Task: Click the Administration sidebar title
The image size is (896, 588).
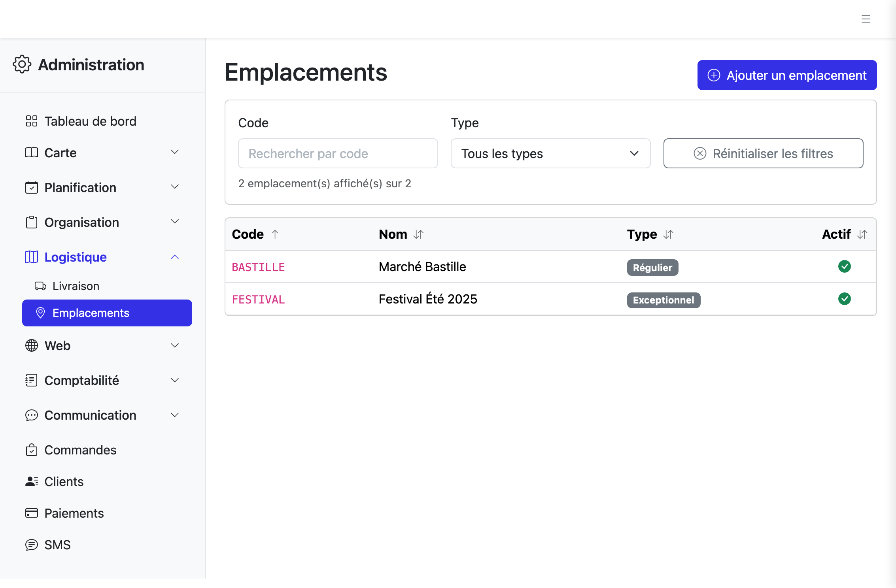Action: point(91,65)
